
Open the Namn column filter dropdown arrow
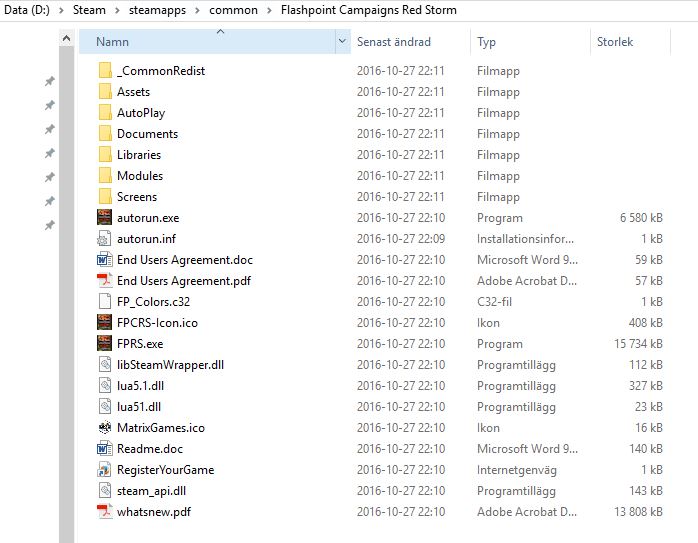[342, 41]
